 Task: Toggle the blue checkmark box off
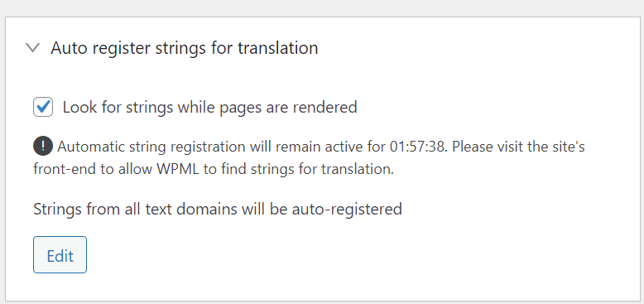pos(43,107)
